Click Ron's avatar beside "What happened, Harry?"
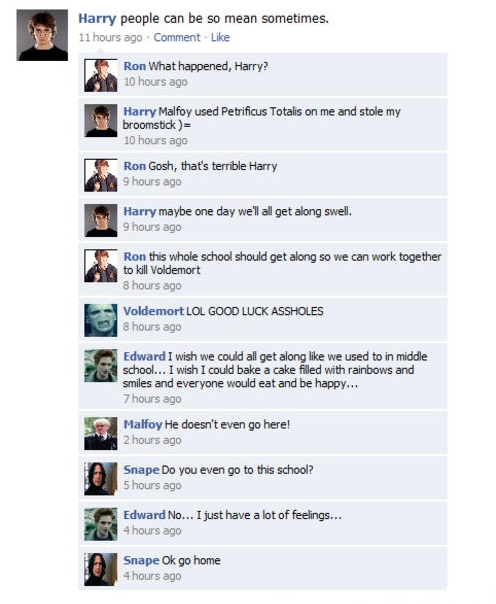496x604 pixels. pyautogui.click(x=101, y=75)
